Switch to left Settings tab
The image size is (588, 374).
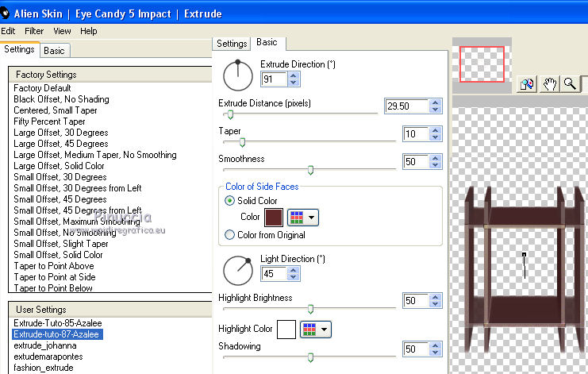(x=19, y=49)
